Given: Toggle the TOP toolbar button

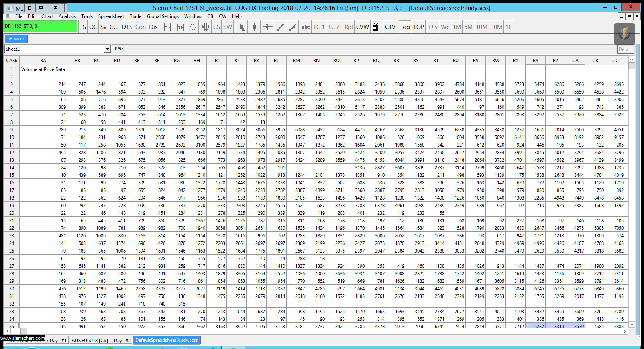Looking at the screenshot, I should coord(418,27).
